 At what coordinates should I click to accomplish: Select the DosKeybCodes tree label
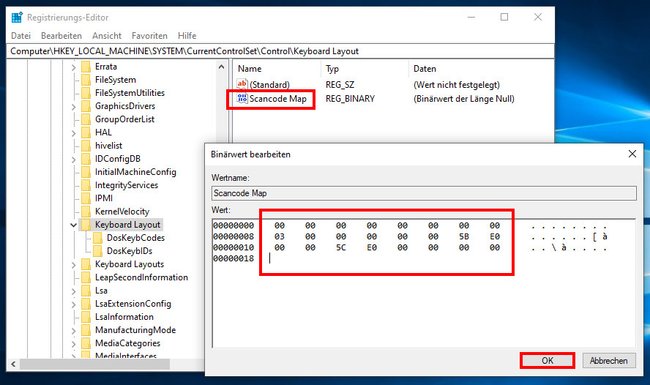[136, 238]
